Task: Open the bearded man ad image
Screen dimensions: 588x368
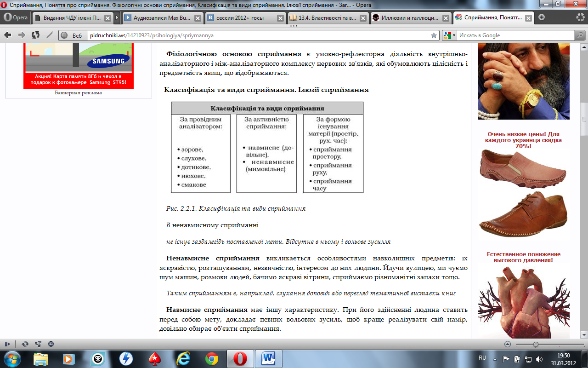Action: coord(524,81)
